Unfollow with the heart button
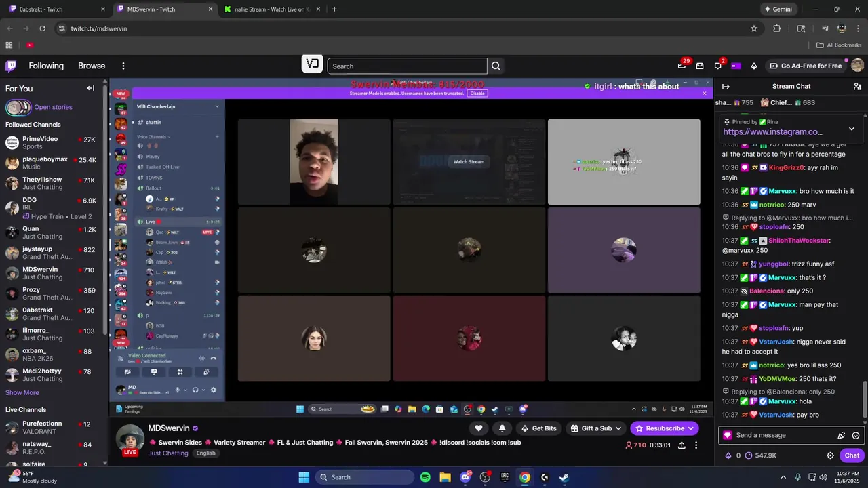Image resolution: width=868 pixels, height=488 pixels. [x=478, y=428]
